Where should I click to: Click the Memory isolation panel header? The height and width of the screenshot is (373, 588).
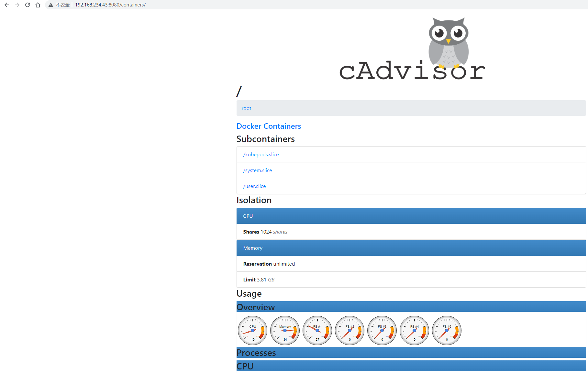411,248
